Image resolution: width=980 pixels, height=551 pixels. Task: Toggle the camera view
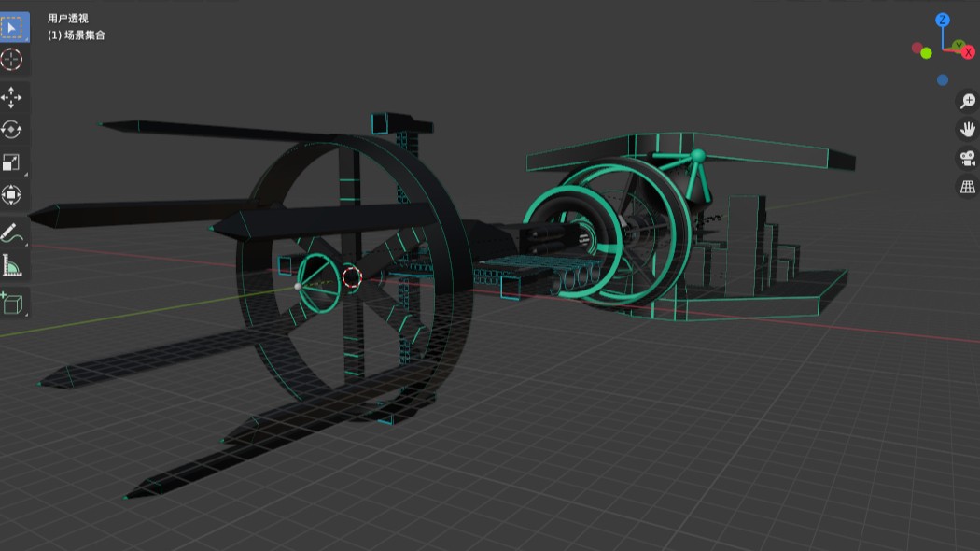[x=967, y=158]
